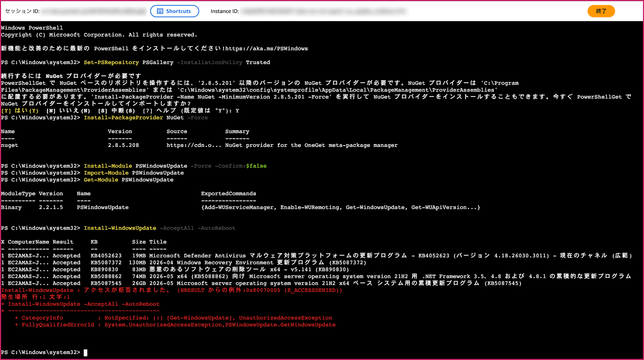The height and width of the screenshot is (360, 644).
Task: Click the nuget version 2.8.5.208 value
Action: (x=123, y=145)
